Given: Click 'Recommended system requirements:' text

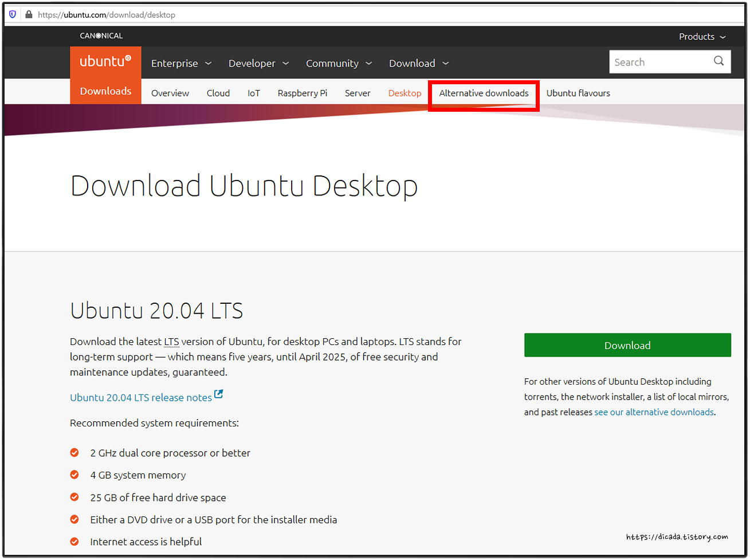Looking at the screenshot, I should pos(154,423).
